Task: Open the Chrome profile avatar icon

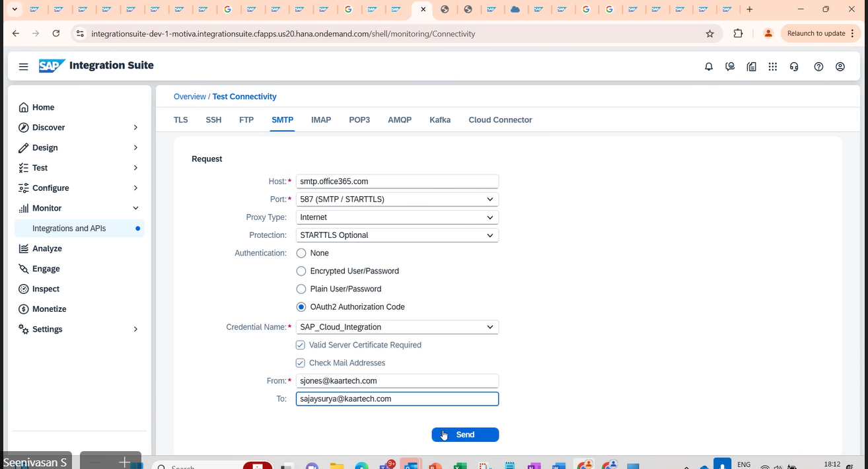Action: pos(768,34)
